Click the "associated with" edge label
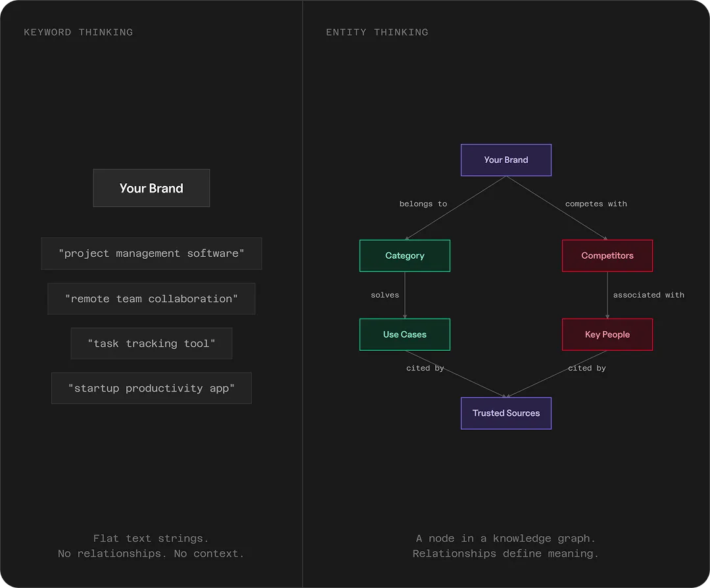The height and width of the screenshot is (588, 710). point(648,295)
